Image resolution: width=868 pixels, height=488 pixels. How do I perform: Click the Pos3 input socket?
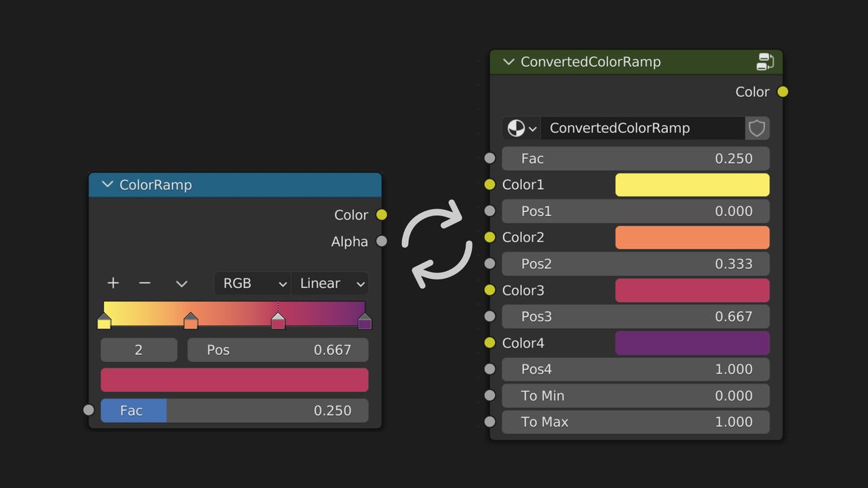point(490,316)
